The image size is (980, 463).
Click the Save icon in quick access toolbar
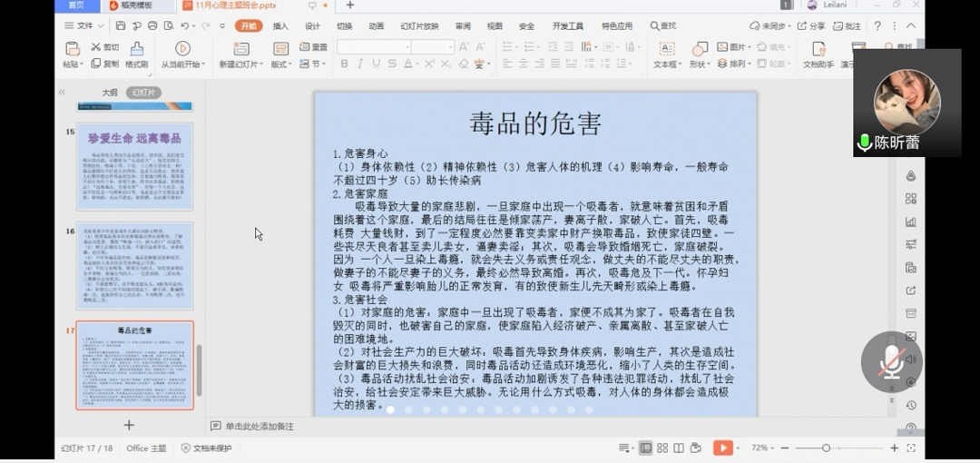tap(119, 25)
